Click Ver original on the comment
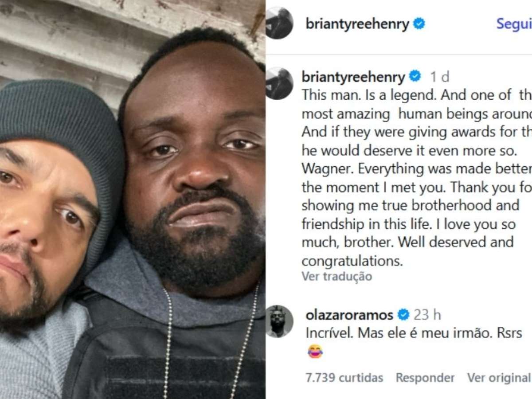Screen dimensions: 532x399 pos(499,378)
